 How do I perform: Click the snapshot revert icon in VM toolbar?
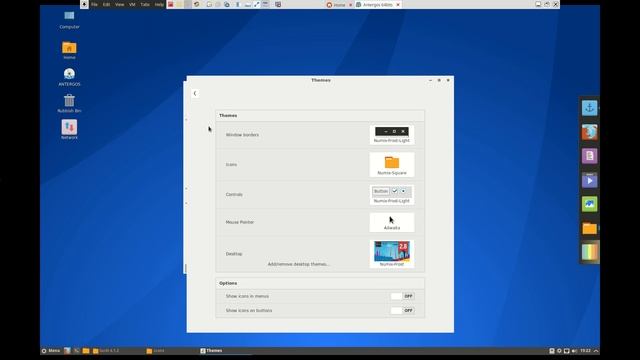pos(197,4)
